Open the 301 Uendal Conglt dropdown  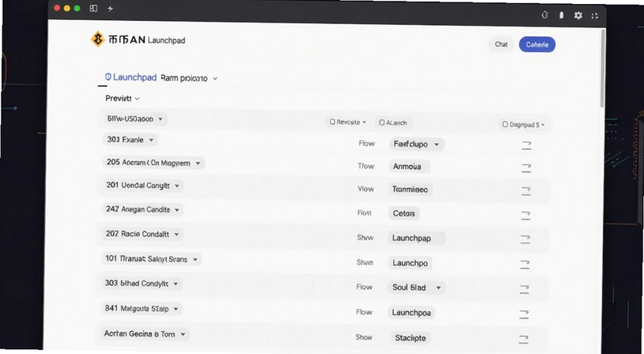pyautogui.click(x=142, y=186)
